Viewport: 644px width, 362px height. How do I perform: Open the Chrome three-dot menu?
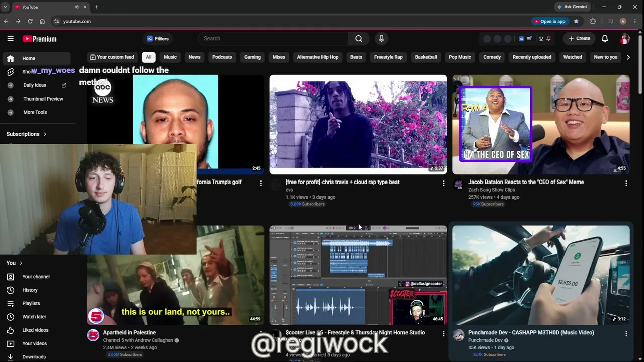[x=635, y=21]
